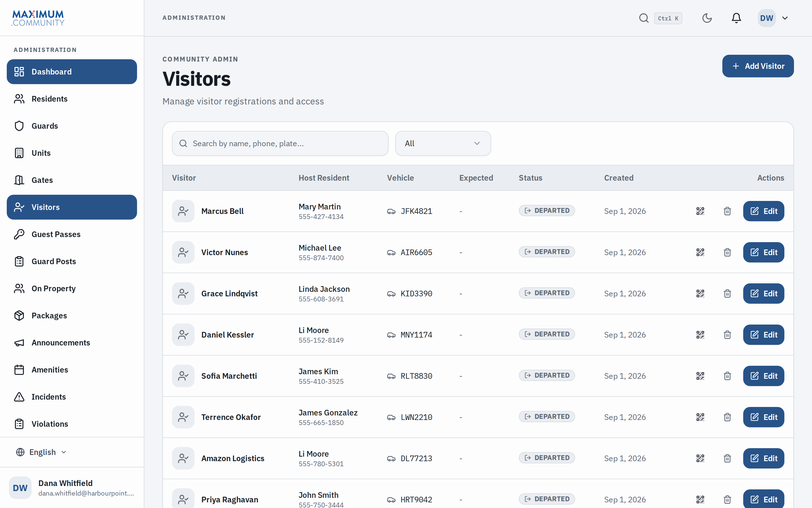Open notifications bell

tap(736, 18)
